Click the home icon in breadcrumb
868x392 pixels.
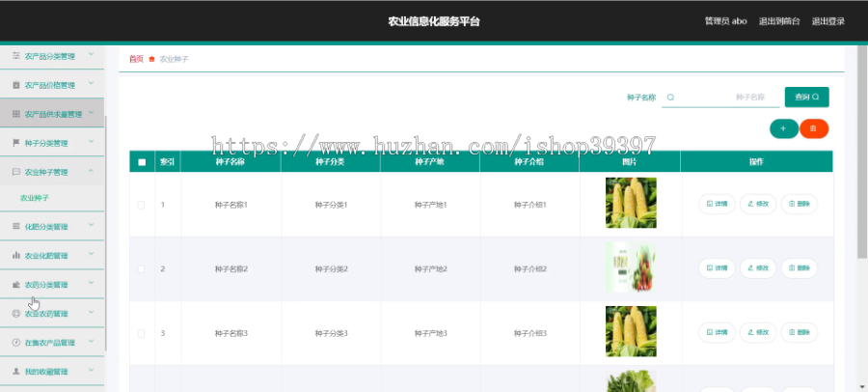pos(151,59)
